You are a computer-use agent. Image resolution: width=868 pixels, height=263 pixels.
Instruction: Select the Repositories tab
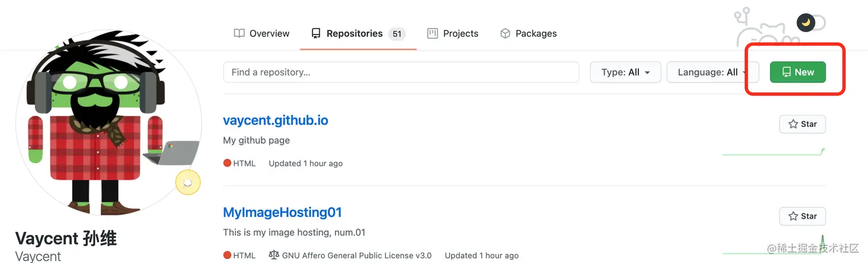tap(354, 33)
